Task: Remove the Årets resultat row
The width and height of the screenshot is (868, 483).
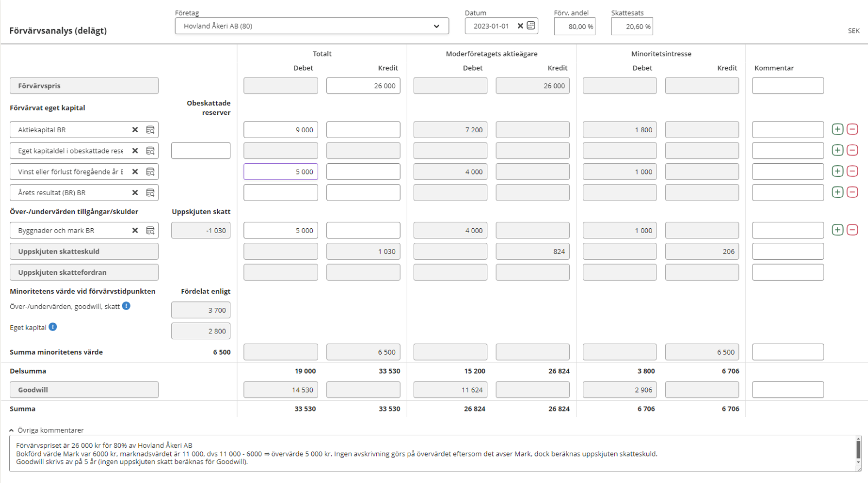Action: 852,192
